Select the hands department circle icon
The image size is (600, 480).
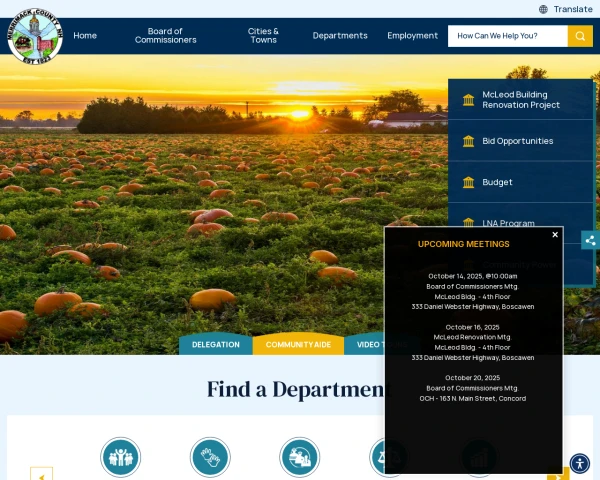pos(210,457)
